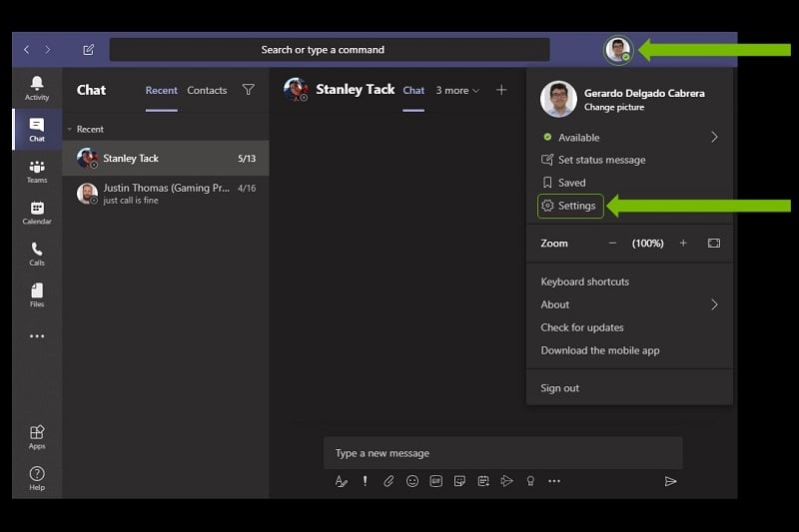Open the Format text options icon

(341, 481)
